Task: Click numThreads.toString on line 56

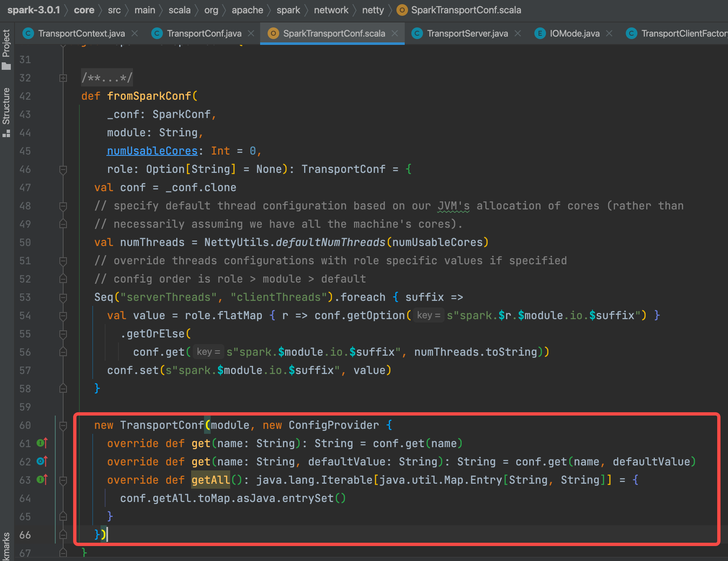Action: pos(476,352)
